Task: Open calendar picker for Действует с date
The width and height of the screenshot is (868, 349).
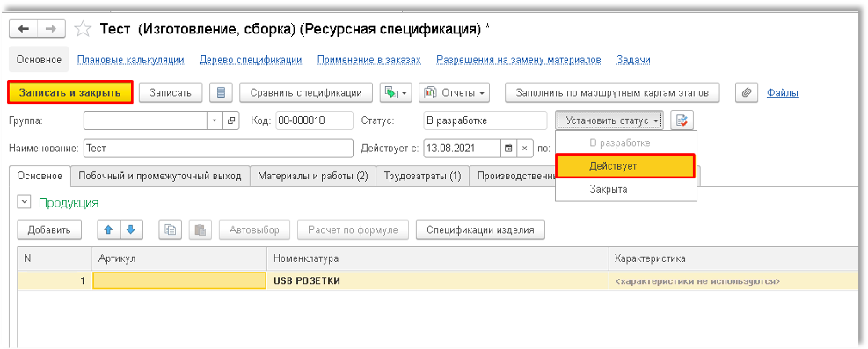Action: 508,149
